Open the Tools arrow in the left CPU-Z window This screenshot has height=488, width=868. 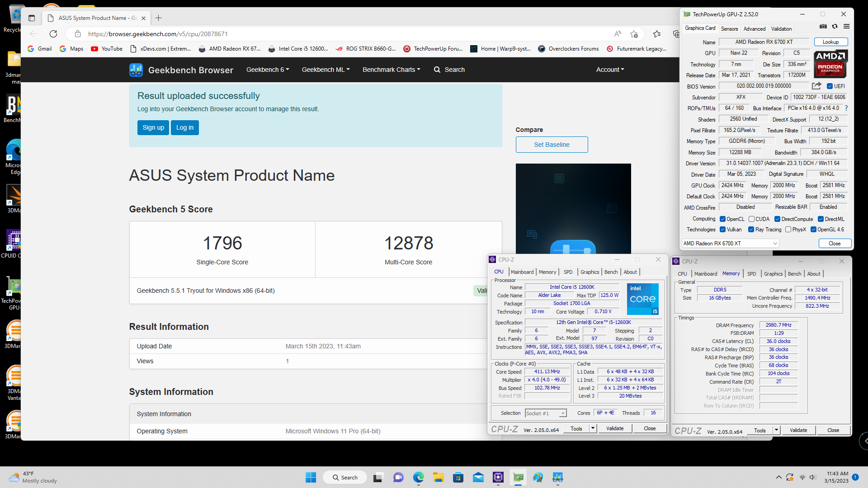pyautogui.click(x=593, y=428)
